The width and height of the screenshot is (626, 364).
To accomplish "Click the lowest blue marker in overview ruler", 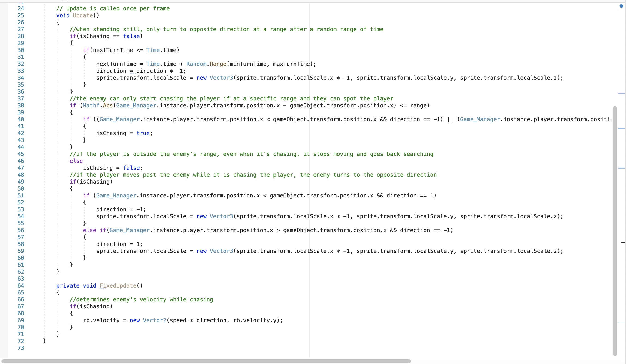I will pos(621,322).
